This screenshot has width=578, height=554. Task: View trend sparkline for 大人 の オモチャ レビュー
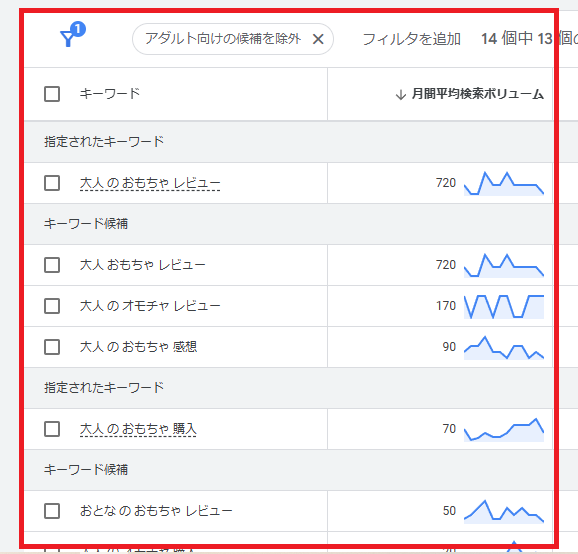click(504, 307)
